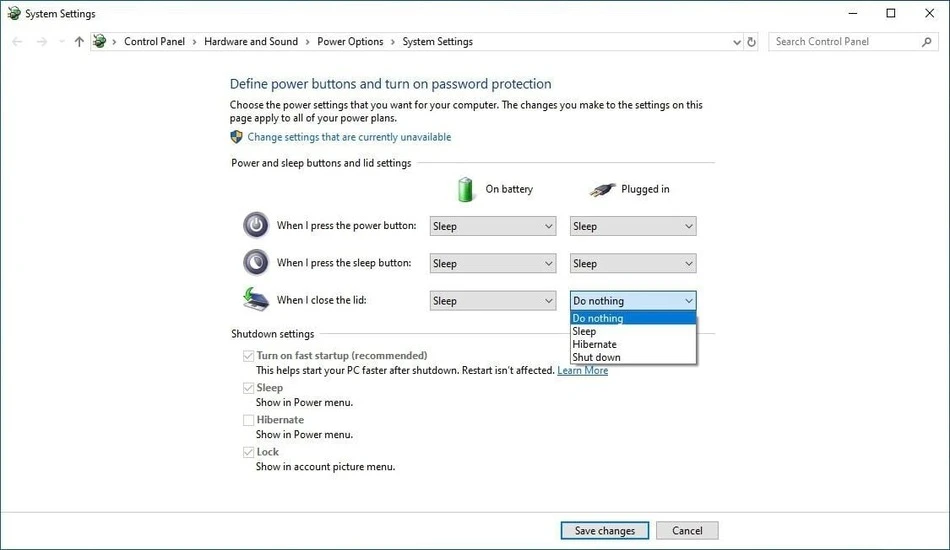
Task: Toggle Turn on fast startup checkbox
Action: click(x=248, y=356)
